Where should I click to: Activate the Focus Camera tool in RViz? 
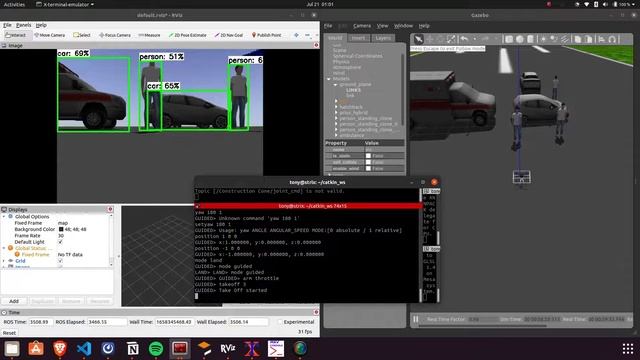(115, 35)
